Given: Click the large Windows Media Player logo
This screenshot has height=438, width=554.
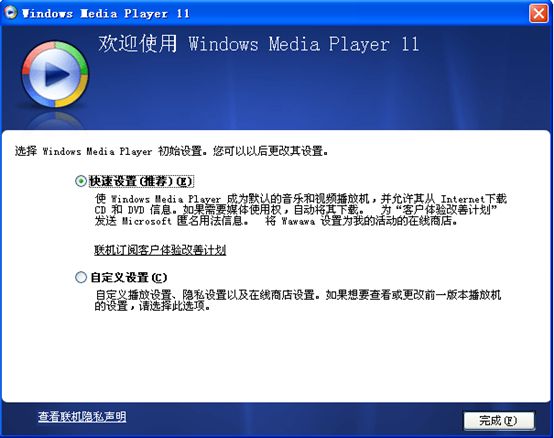Looking at the screenshot, I should (x=55, y=74).
